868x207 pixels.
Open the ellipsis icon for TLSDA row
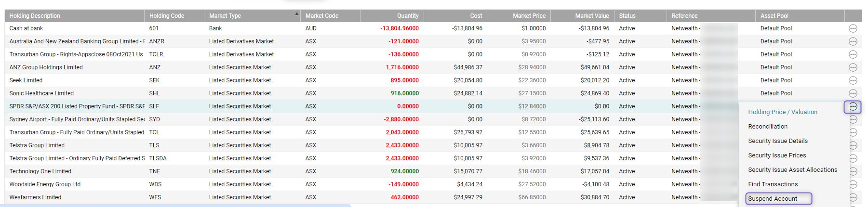pyautogui.click(x=853, y=158)
